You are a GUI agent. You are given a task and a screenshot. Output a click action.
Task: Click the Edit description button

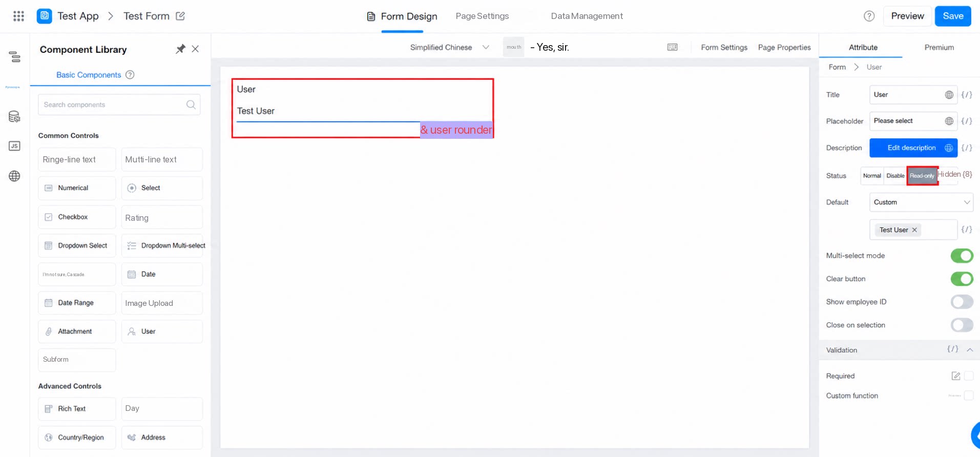point(912,148)
